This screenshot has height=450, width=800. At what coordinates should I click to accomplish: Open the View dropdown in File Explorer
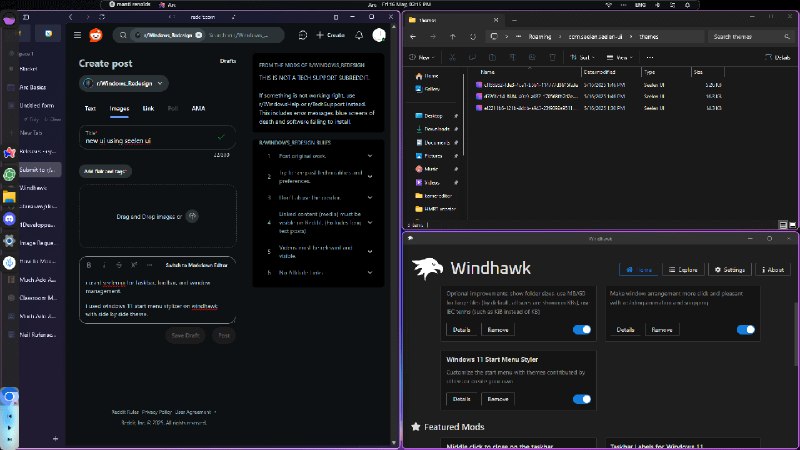coord(619,58)
